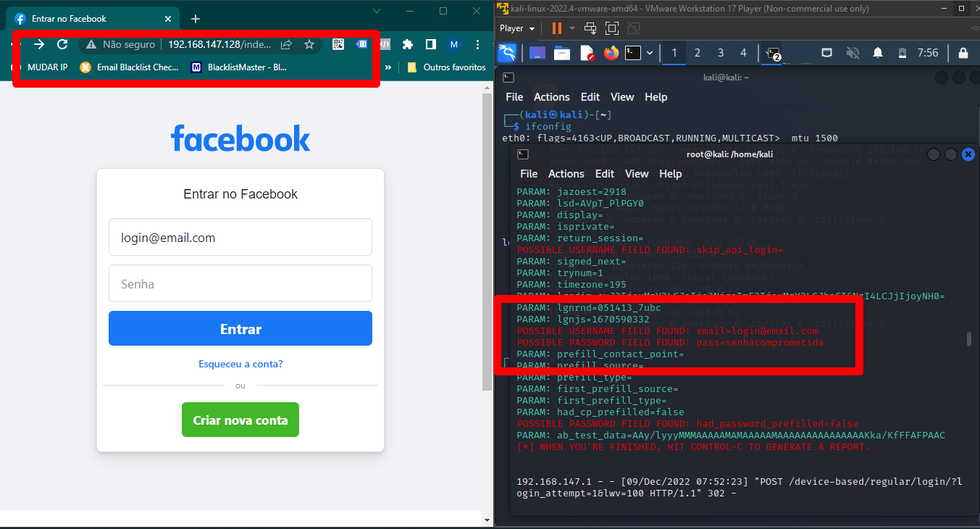This screenshot has height=529, width=980.
Task: Click the Chrome forward navigation arrow
Action: click(x=39, y=44)
